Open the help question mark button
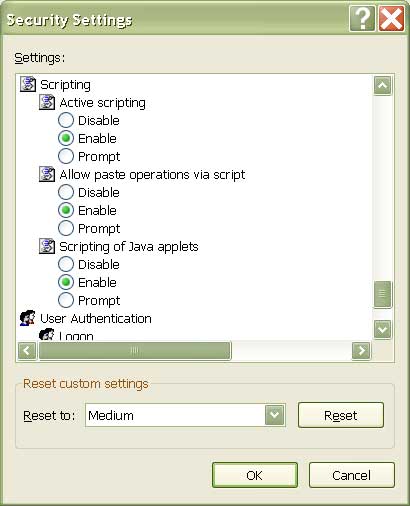This screenshot has width=410, height=506. pos(362,19)
